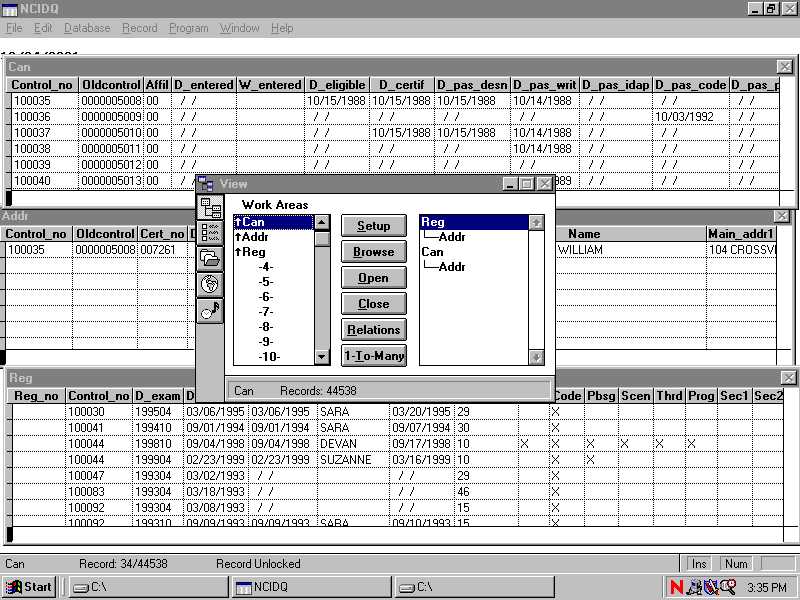The height and width of the screenshot is (600, 800).
Task: Select Addr in Work Areas list
Action: 255,237
